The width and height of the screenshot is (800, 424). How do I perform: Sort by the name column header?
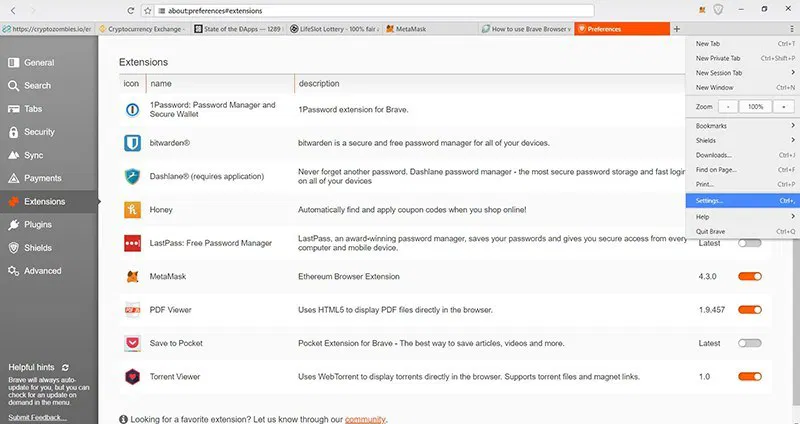(x=220, y=84)
